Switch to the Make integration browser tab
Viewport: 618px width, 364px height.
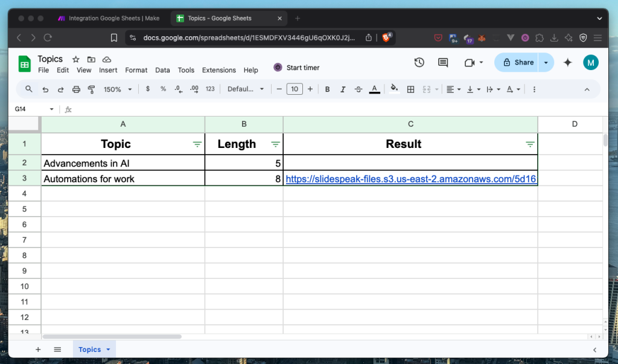(109, 18)
